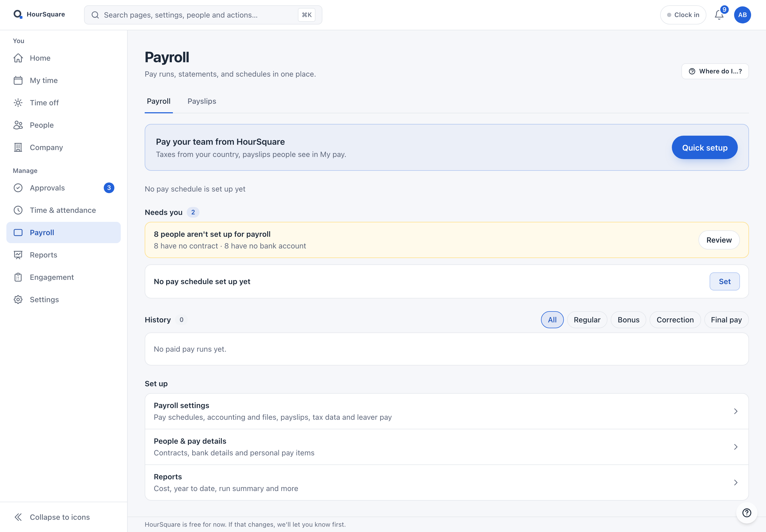The width and height of the screenshot is (766, 532).
Task: Open the Home page from sidebar
Action: [x=63, y=58]
